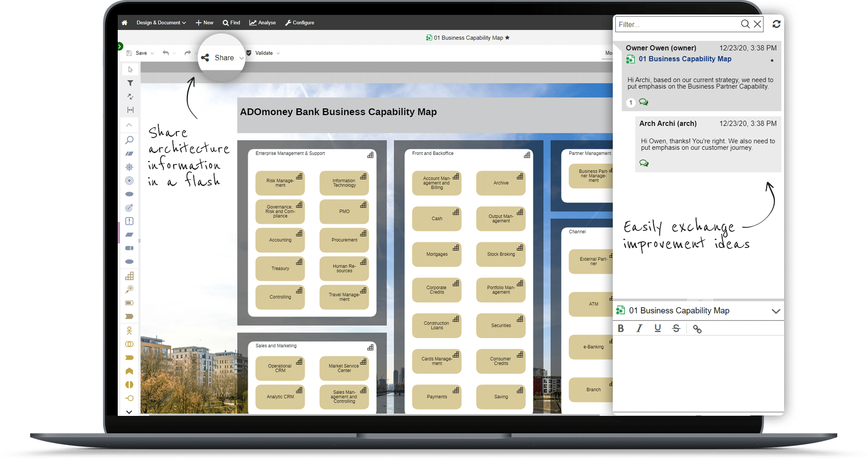Viewport: 868px width, 459px height.
Task: Expand the Save dropdown arrow
Action: pos(152,53)
